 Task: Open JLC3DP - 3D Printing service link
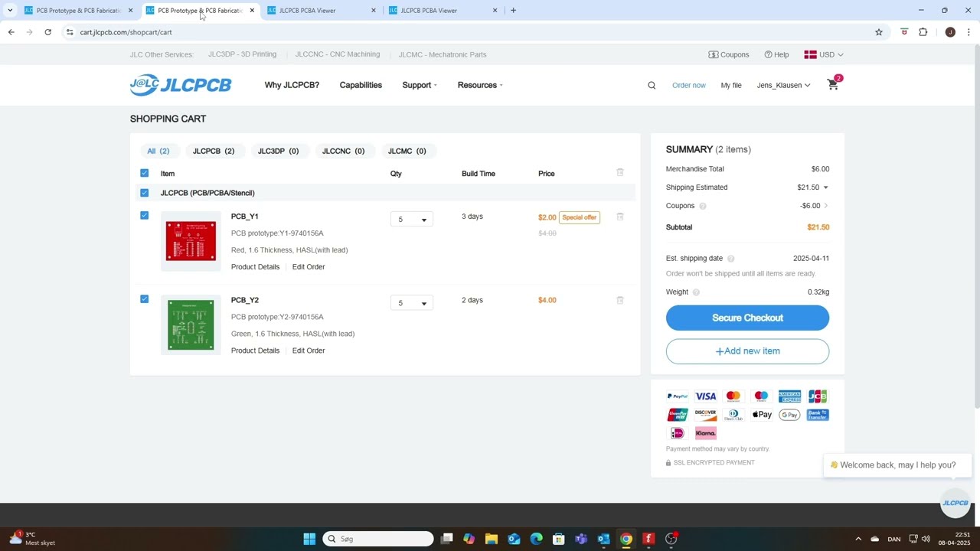tap(242, 54)
